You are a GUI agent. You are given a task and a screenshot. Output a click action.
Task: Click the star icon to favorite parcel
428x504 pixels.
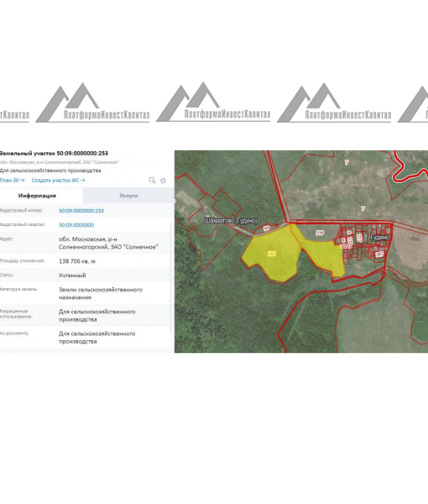(163, 181)
